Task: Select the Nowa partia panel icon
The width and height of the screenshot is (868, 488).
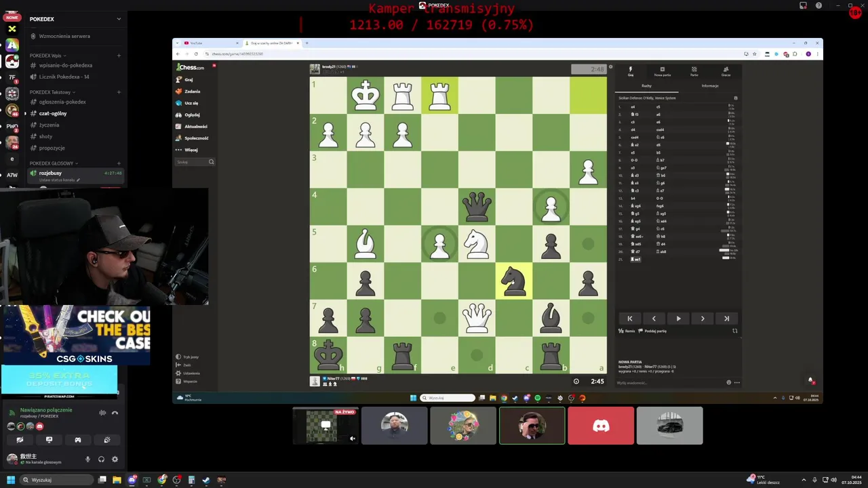Action: (x=663, y=71)
